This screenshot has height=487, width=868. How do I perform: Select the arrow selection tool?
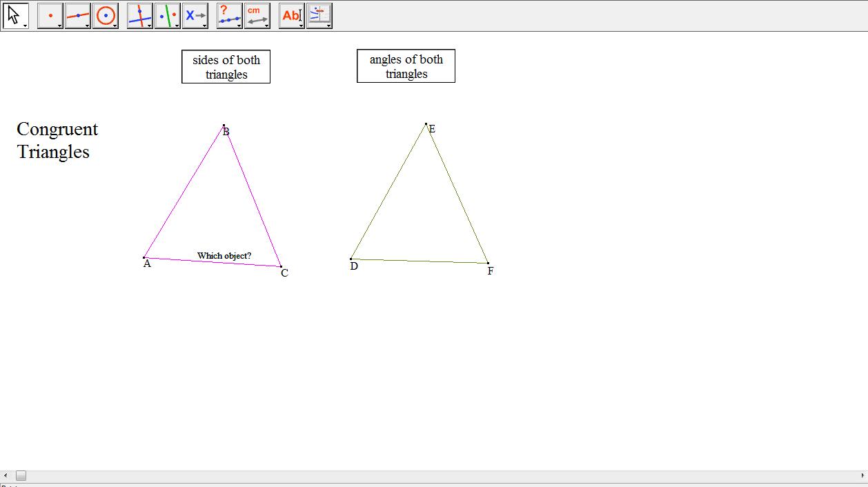point(14,14)
